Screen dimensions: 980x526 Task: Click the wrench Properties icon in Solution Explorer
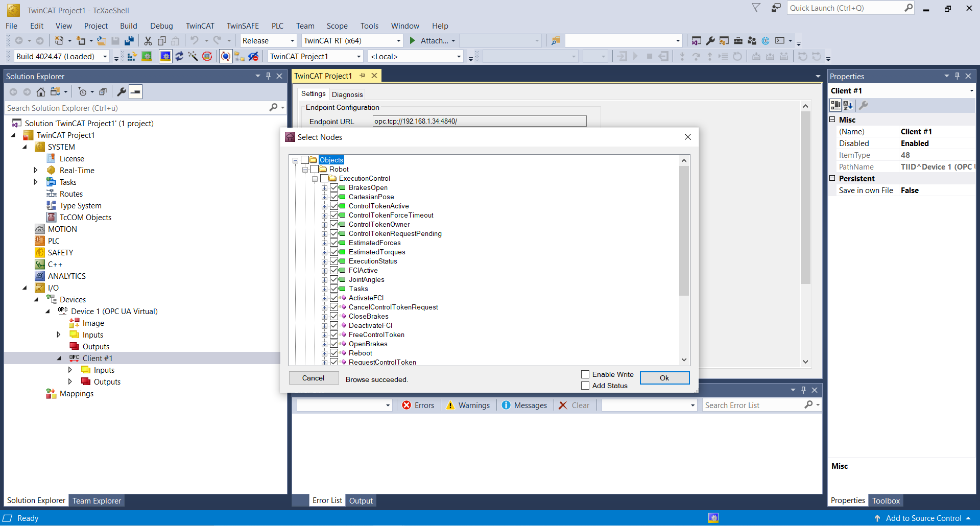pos(122,92)
